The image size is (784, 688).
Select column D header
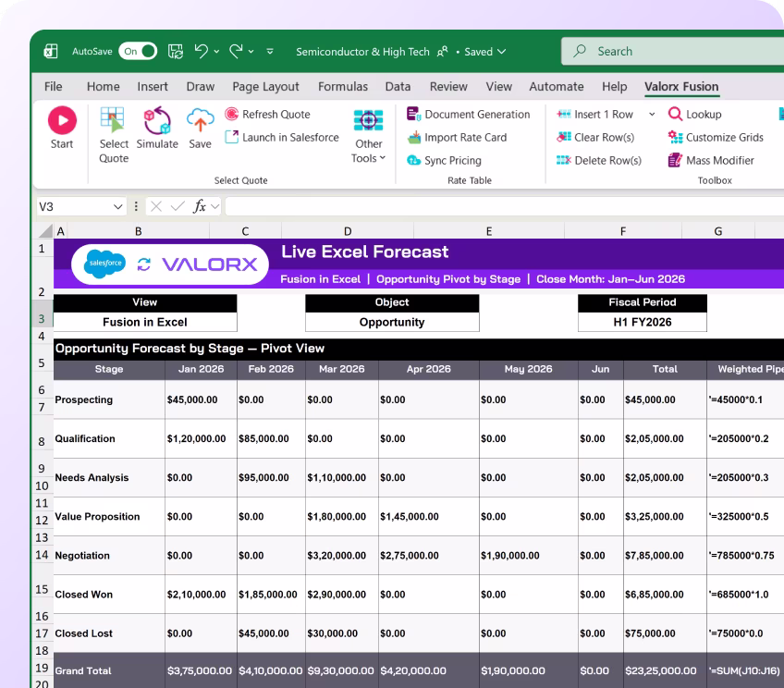pyautogui.click(x=348, y=231)
